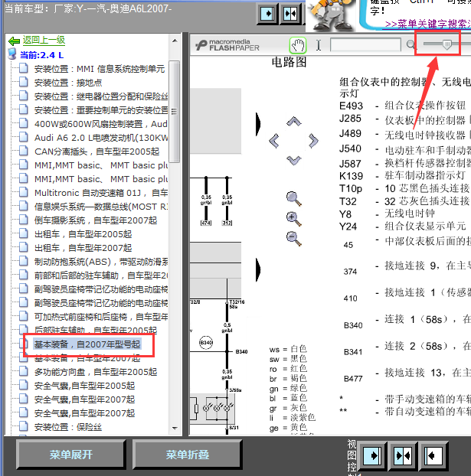Click the lower black page-flip triangle marker
This screenshot has height=476, width=471.
coord(258,269)
